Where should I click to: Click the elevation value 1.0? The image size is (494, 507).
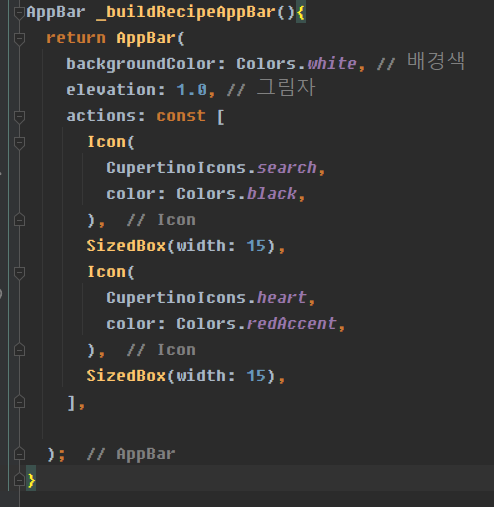(x=192, y=90)
